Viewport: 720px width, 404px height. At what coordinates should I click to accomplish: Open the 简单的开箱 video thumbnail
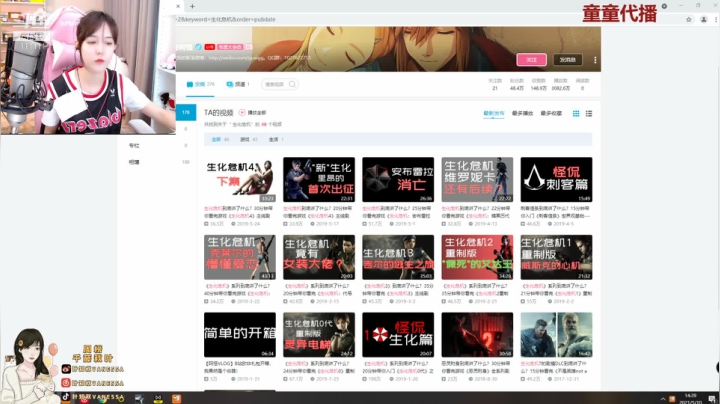tap(240, 335)
